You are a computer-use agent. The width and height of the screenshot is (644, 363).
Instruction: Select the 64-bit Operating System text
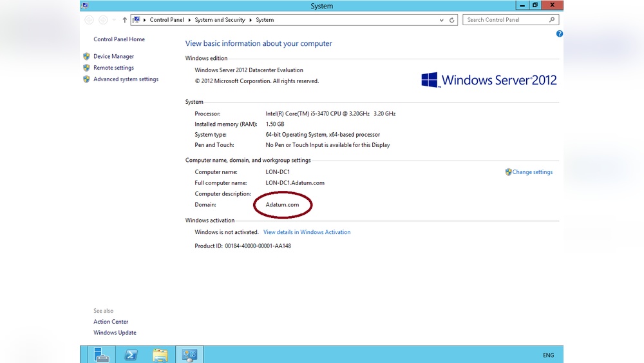point(323,135)
